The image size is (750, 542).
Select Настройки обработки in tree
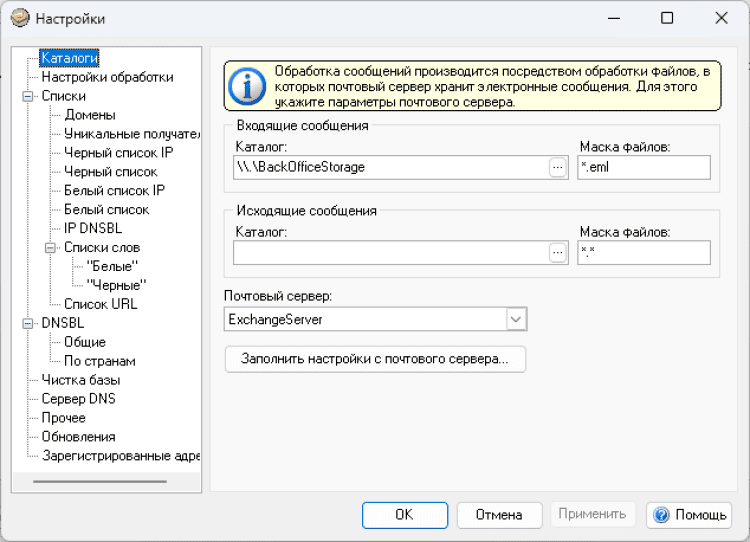pyautogui.click(x=107, y=77)
